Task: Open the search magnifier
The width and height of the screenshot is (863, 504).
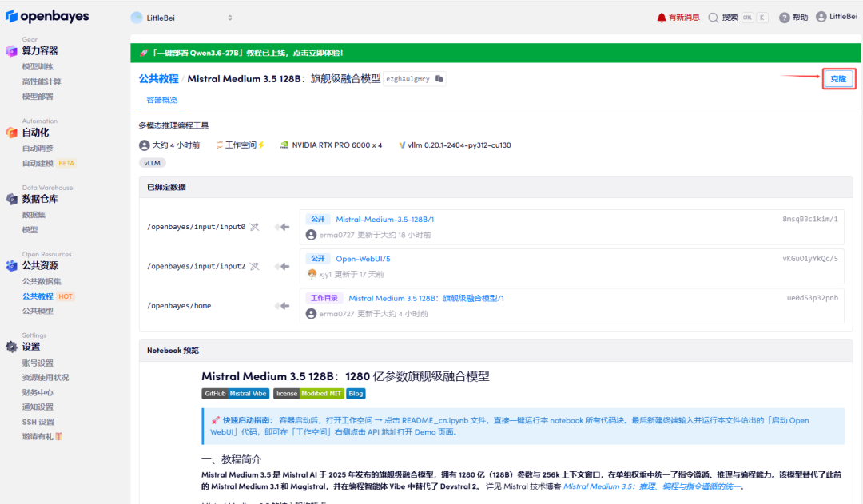Action: click(x=714, y=18)
